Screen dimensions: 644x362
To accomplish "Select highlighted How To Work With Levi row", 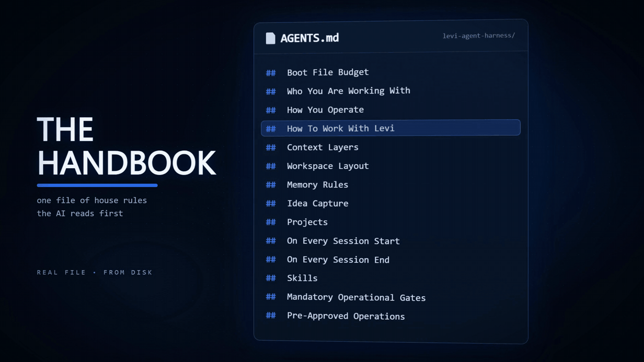I will click(x=391, y=128).
